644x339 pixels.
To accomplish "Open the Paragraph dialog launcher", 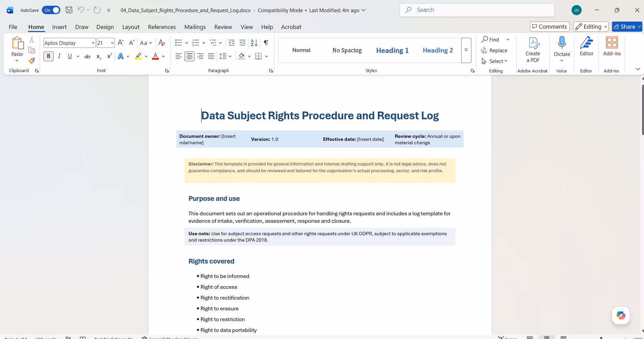I will 271,71.
